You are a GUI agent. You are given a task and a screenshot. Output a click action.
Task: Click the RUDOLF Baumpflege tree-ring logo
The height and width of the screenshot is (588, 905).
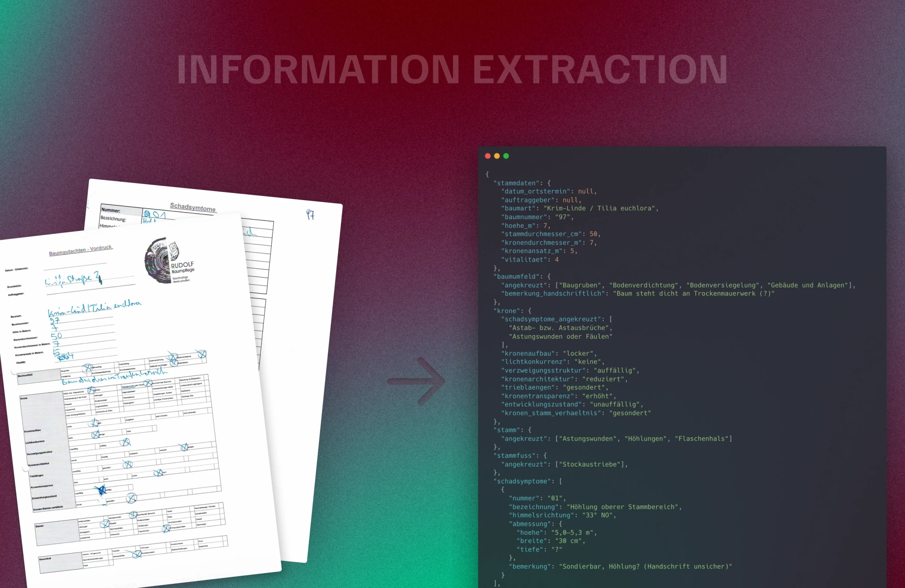click(169, 261)
